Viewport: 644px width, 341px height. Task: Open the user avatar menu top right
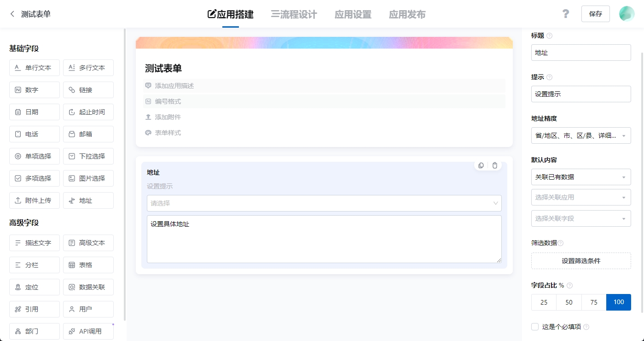[x=626, y=14]
